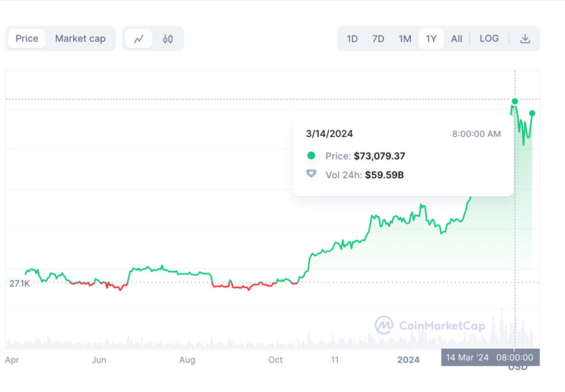Switch to candlestick chart icon
The image size is (565, 392).
point(168,39)
